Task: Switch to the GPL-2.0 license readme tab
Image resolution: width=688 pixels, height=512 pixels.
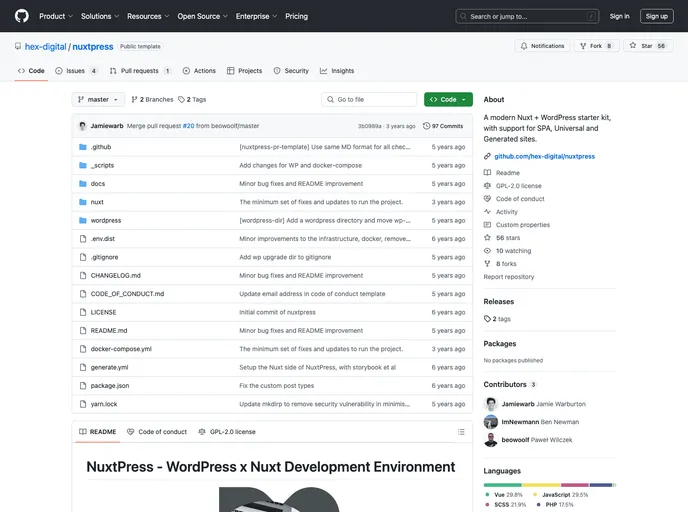Action: coord(227,432)
